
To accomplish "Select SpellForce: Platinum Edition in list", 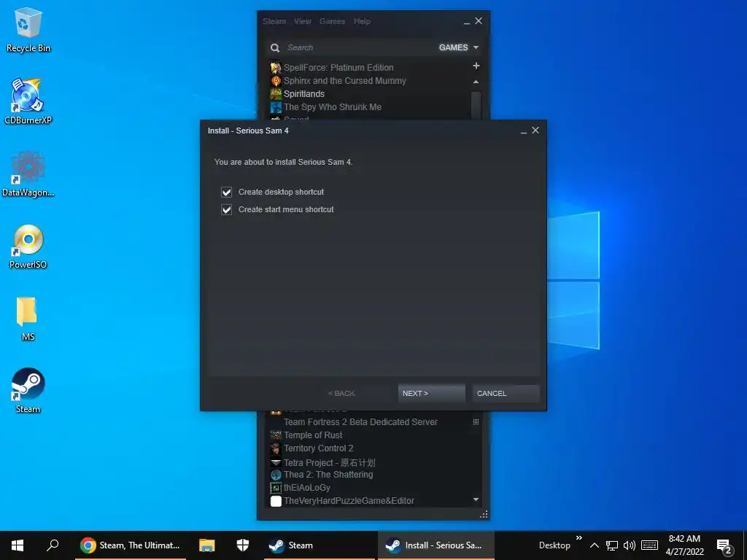I will (338, 68).
